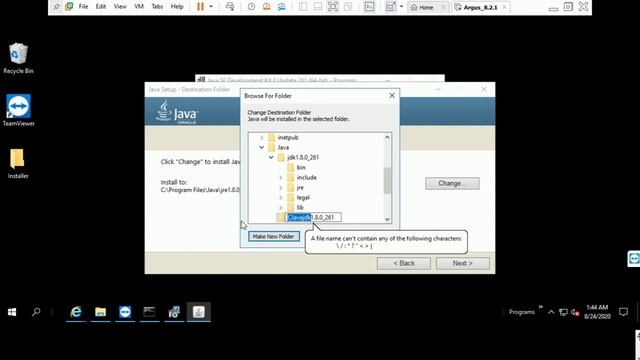This screenshot has width=640, height=360.
Task: Expand the jre folder node
Action: (281, 188)
